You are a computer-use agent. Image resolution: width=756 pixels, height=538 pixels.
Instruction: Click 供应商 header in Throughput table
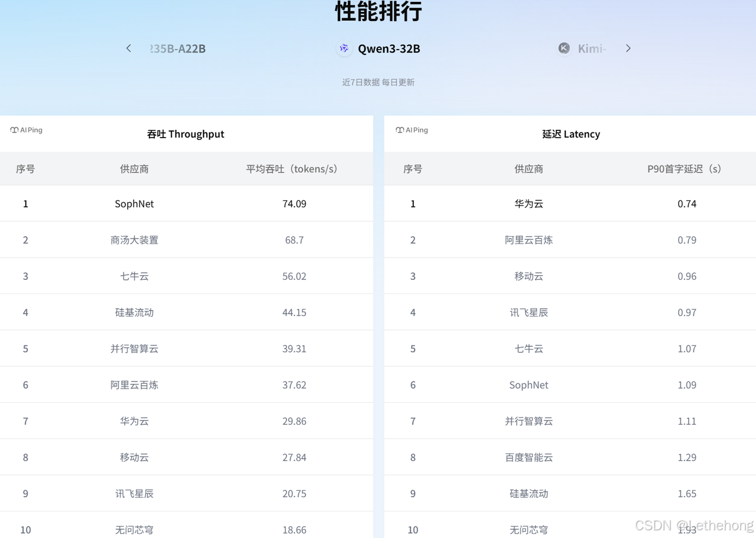pos(134,169)
